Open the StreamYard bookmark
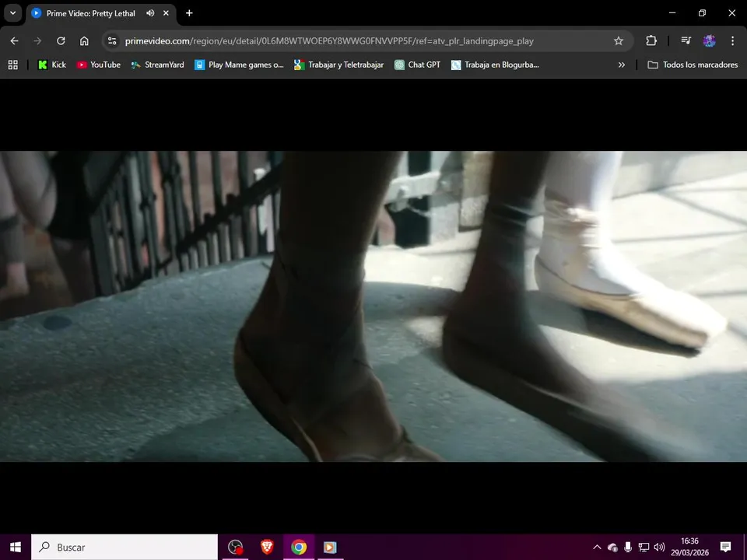The height and width of the screenshot is (560, 747). pos(157,65)
